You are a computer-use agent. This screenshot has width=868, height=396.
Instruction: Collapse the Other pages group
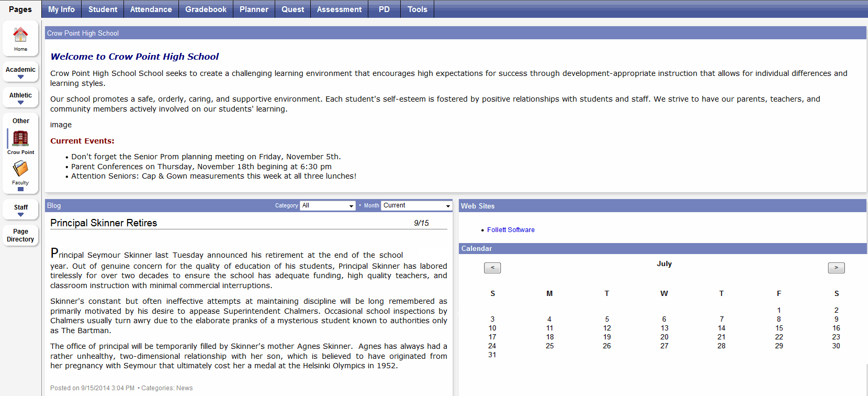click(20, 189)
